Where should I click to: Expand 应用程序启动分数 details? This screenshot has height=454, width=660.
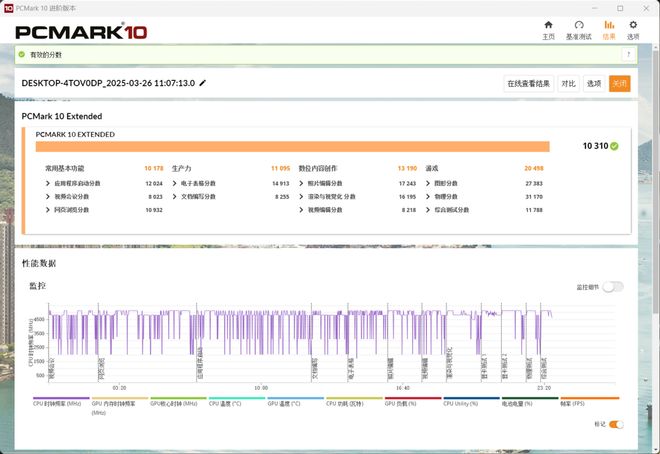pyautogui.click(x=48, y=183)
